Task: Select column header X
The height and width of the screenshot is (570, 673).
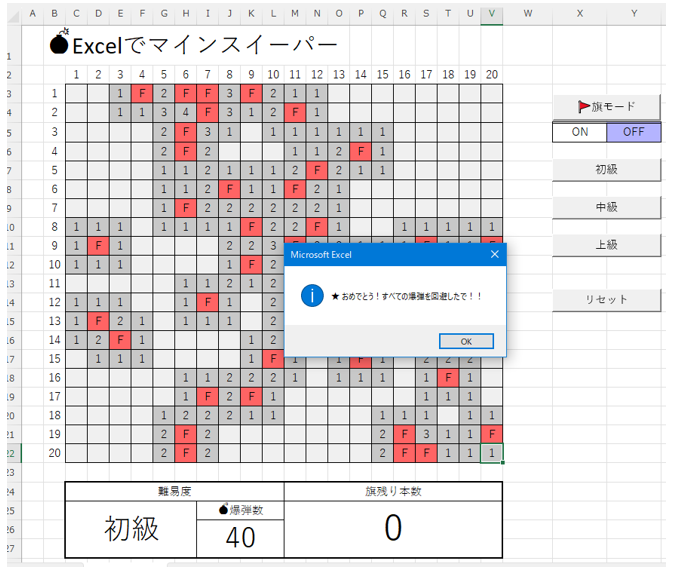Action: 579,14
